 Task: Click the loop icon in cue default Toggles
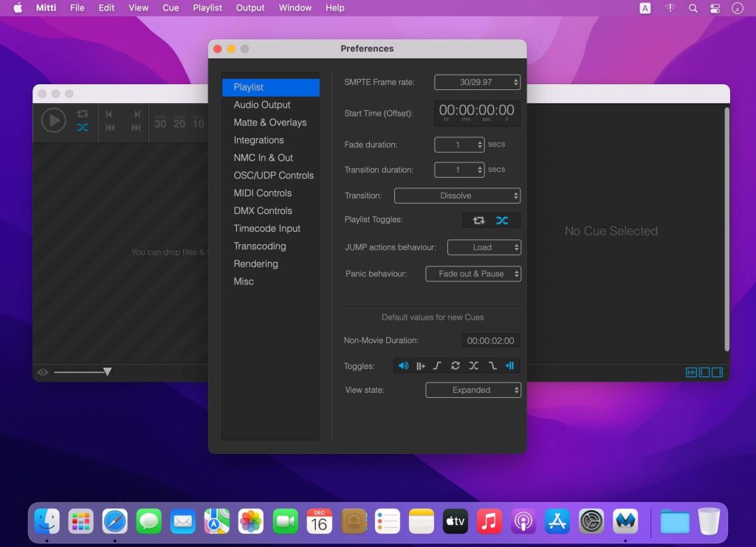456,365
